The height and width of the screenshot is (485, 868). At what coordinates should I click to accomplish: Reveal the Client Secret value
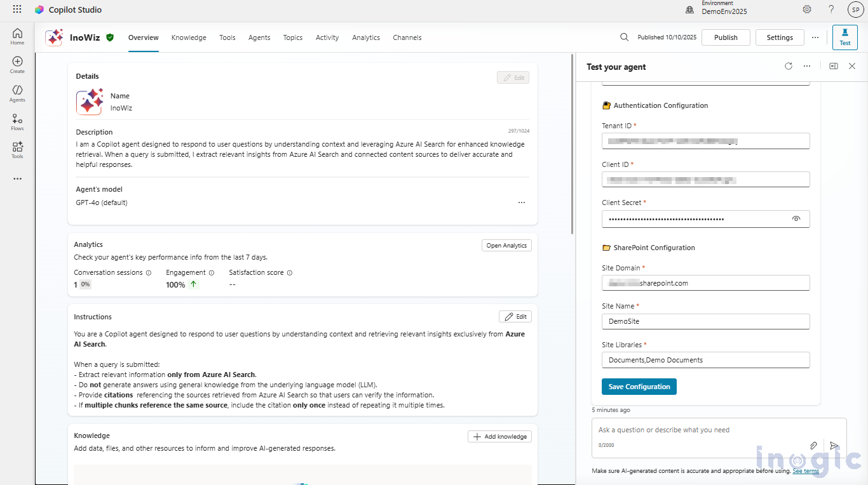point(796,218)
